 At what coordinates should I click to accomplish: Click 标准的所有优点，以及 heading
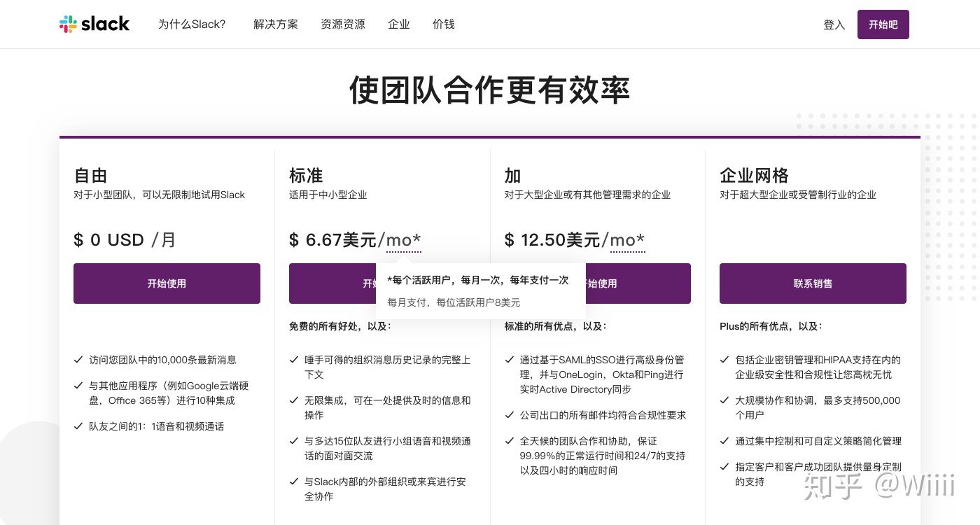point(556,326)
